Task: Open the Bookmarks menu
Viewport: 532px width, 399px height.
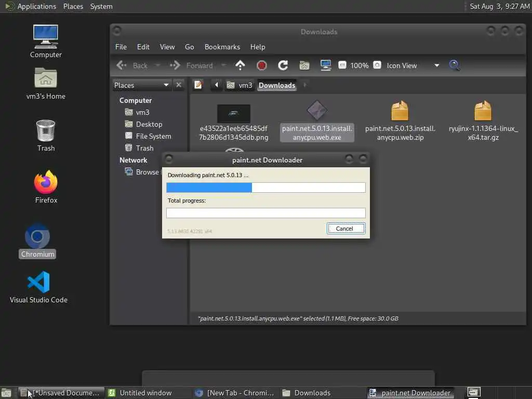Action: point(222,47)
